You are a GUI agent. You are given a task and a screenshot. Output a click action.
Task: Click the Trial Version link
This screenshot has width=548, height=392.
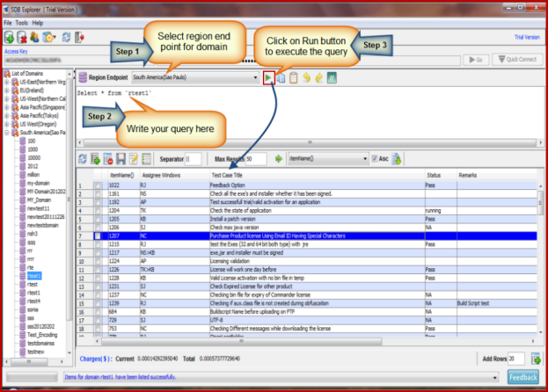(527, 37)
